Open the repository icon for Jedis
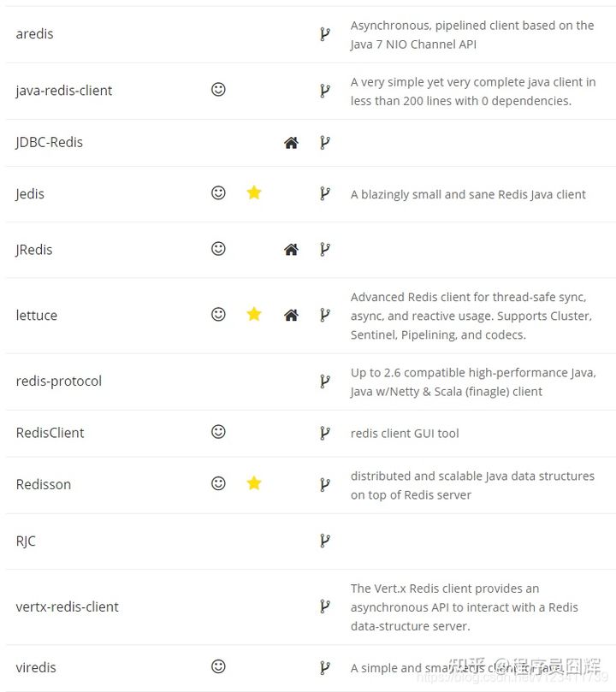 pyautogui.click(x=325, y=194)
